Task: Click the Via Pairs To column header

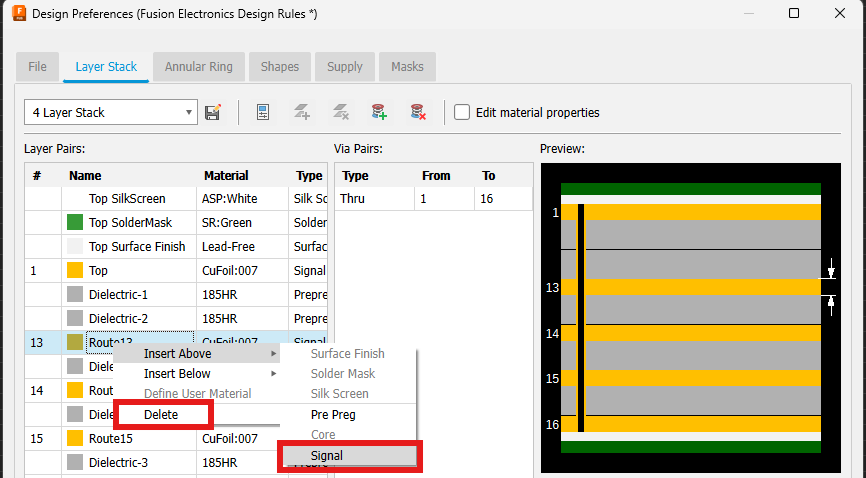Action: [503, 176]
